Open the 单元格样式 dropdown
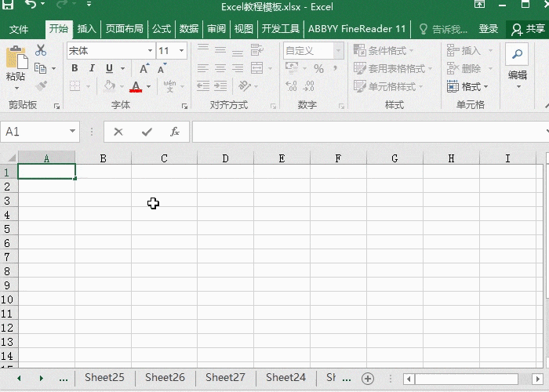 [388, 86]
